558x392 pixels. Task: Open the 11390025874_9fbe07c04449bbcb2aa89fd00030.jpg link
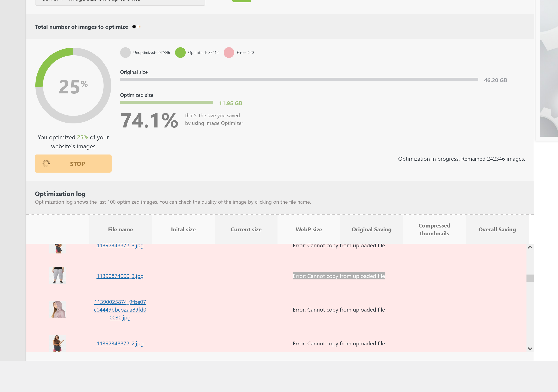(120, 310)
